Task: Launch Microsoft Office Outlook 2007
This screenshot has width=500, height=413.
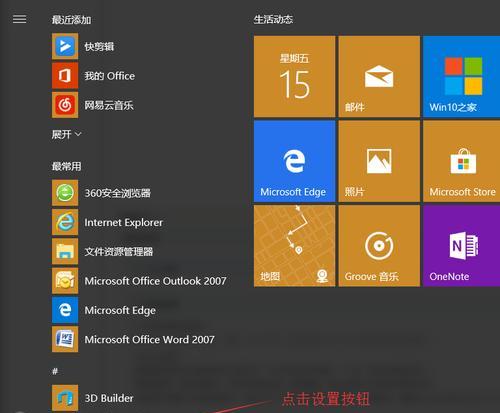Action: [x=139, y=281]
